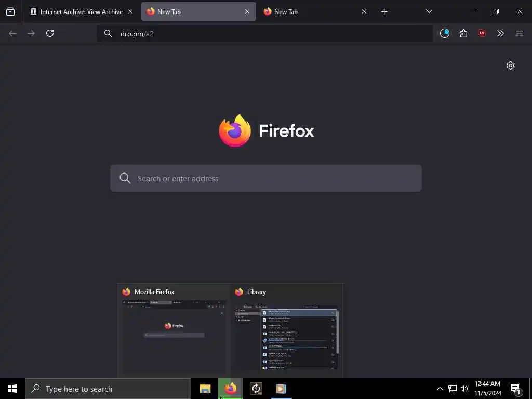The image size is (532, 399).
Task: Open the Windows Start menu
Action: [12, 389]
